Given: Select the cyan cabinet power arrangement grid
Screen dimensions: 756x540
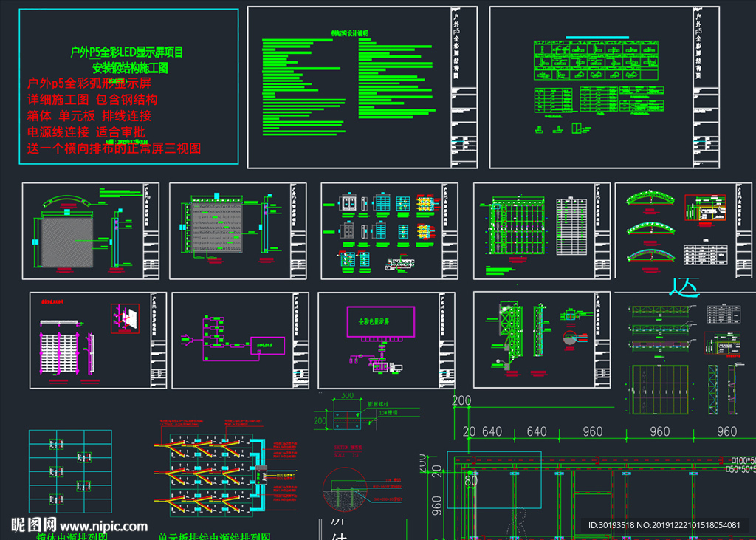Looking at the screenshot, I should 70,471.
